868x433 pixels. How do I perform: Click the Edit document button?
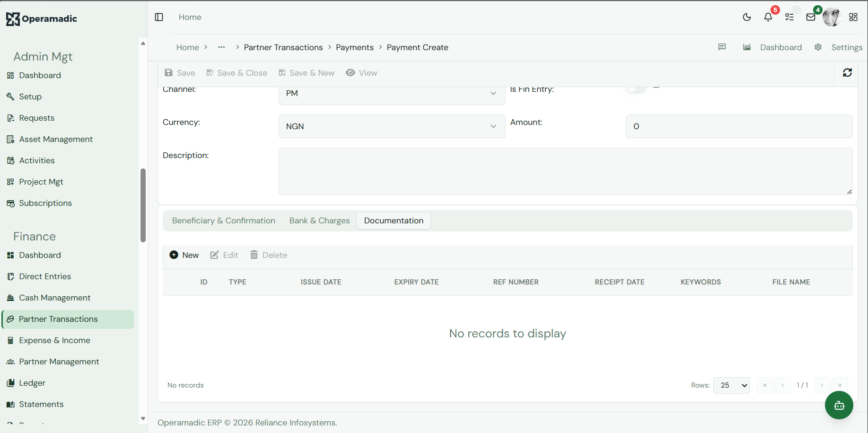224,255
